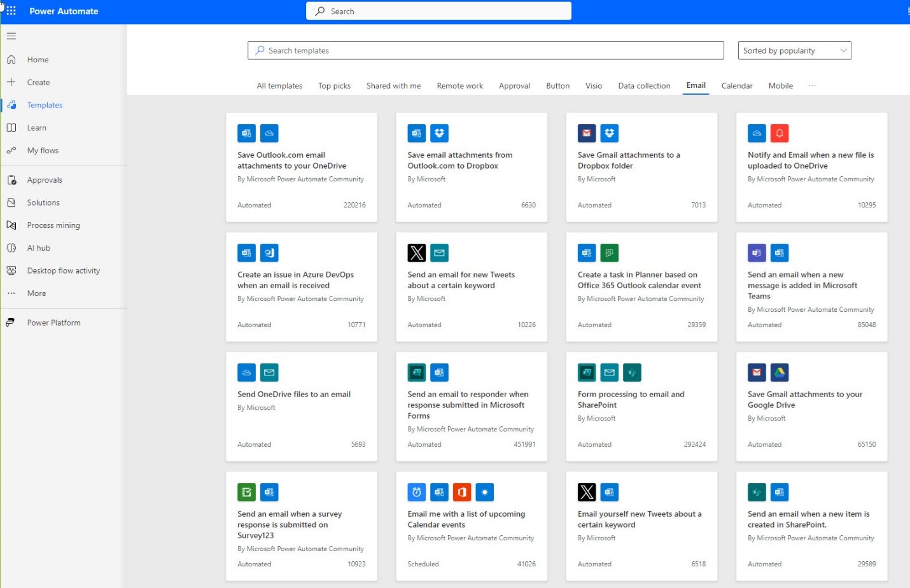Image resolution: width=910 pixels, height=588 pixels.
Task: Click the Gmail icon on the Dropbox folder template
Action: pyautogui.click(x=586, y=133)
